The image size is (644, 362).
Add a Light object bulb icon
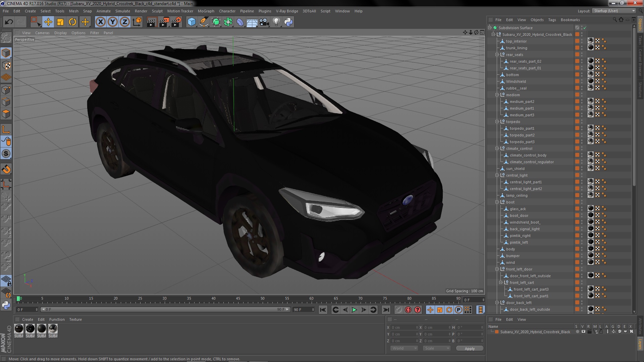(276, 22)
